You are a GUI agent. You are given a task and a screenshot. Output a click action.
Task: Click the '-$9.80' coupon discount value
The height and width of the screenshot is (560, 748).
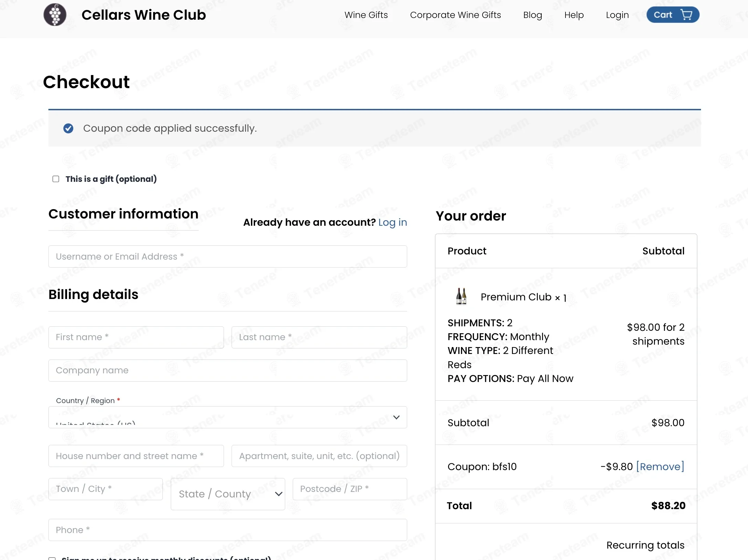[x=616, y=467]
